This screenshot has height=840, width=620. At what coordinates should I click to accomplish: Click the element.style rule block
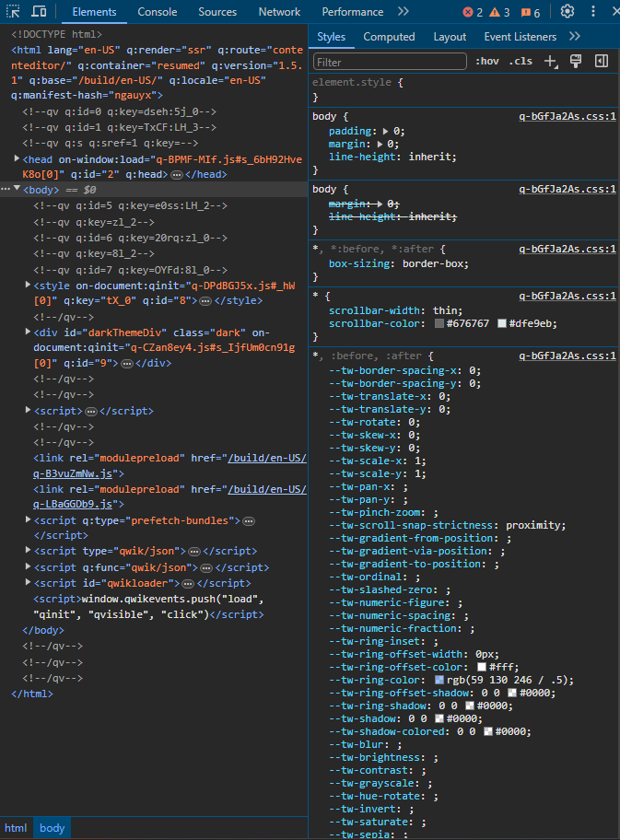464,90
